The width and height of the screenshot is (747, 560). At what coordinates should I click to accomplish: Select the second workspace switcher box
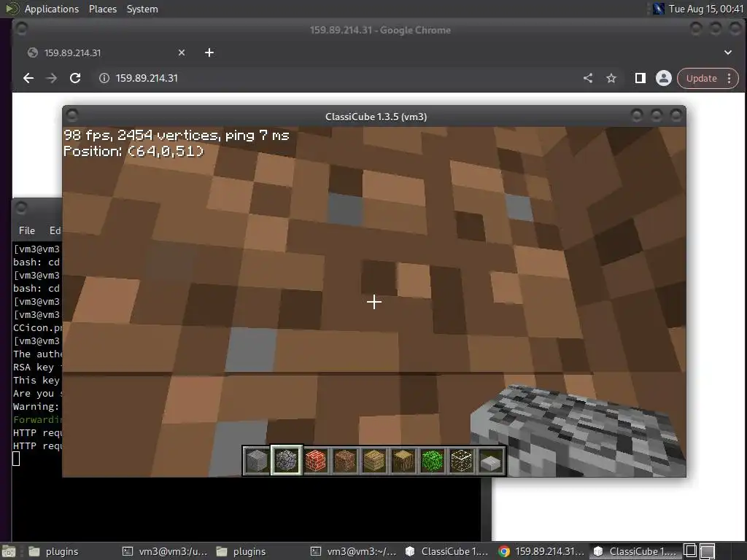[707, 551]
